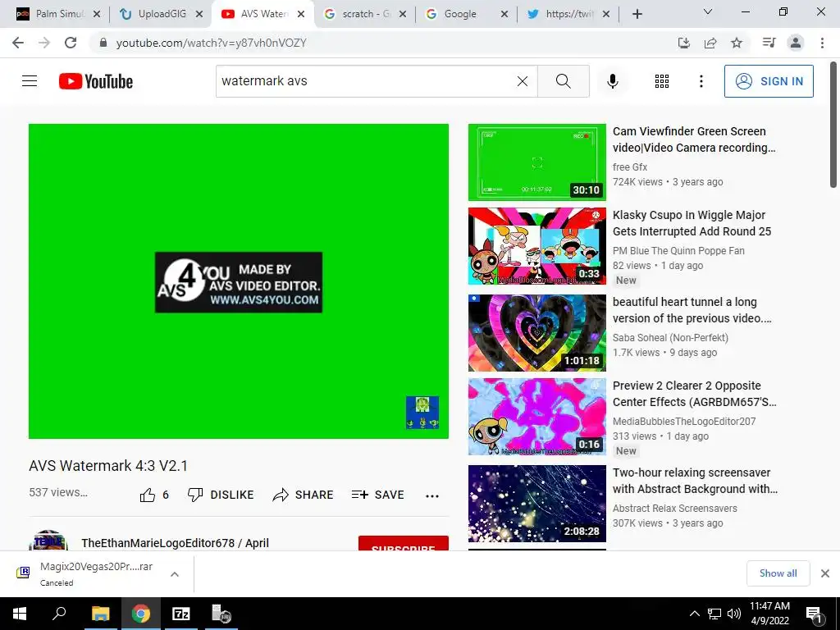Image resolution: width=840 pixels, height=630 pixels.
Task: Open the tab search chevron
Action: tap(708, 11)
